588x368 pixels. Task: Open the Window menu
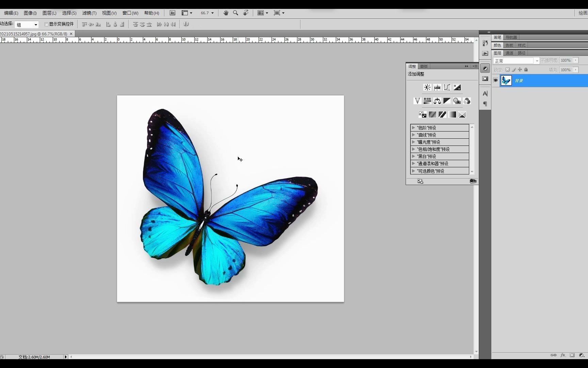(130, 13)
